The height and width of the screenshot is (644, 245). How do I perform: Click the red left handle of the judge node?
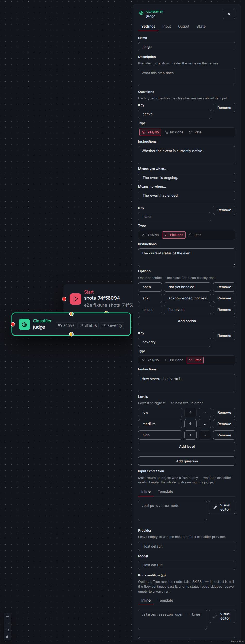[13, 324]
